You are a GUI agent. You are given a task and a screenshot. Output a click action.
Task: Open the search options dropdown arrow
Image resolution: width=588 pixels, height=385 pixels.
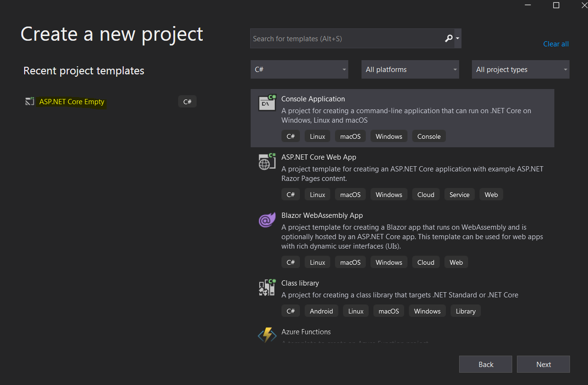click(x=458, y=38)
